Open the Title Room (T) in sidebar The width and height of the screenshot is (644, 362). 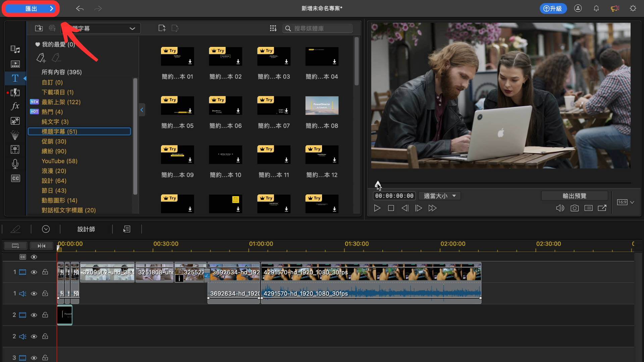click(15, 78)
